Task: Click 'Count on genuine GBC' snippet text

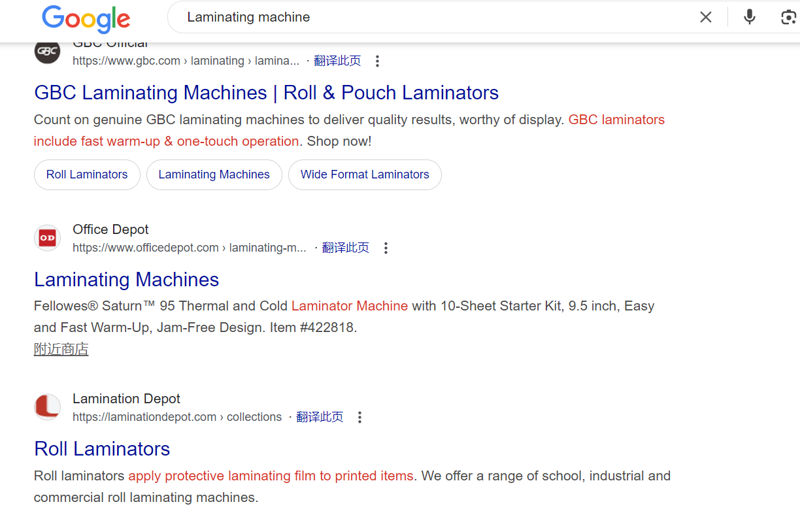Action: pos(349,131)
